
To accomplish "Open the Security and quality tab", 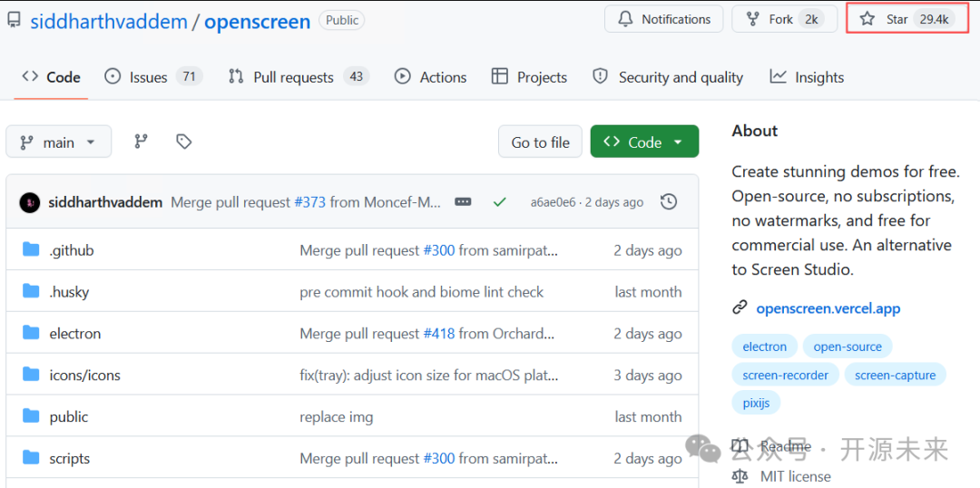I will (x=668, y=77).
